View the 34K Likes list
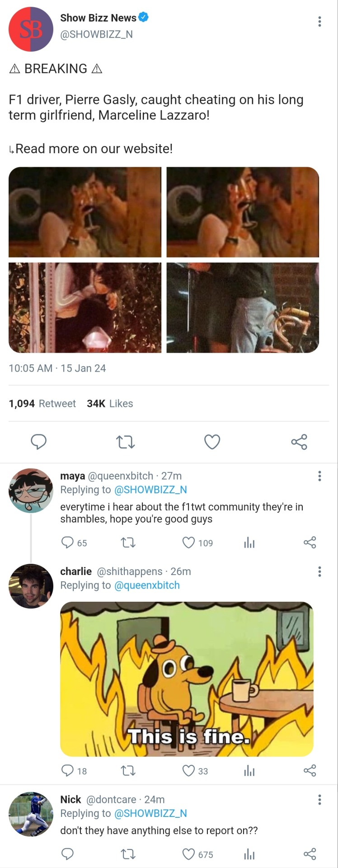This screenshot has height=868, width=338. (x=110, y=404)
